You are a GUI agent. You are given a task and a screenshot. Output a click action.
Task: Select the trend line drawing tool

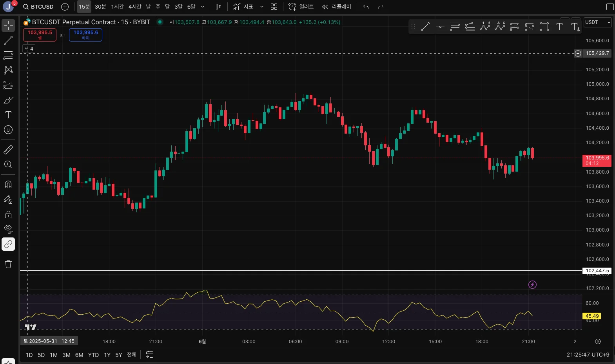point(8,40)
